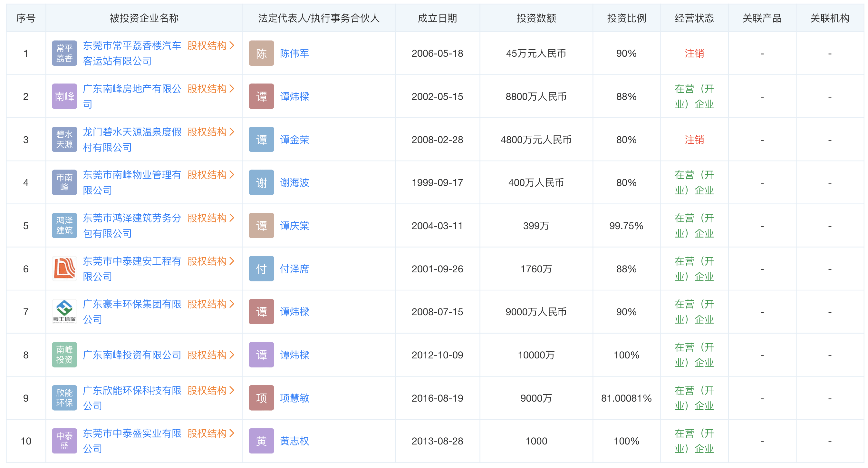This screenshot has width=868, height=468.
Task: Open legal representative 谢海波 profile
Action: point(294,182)
